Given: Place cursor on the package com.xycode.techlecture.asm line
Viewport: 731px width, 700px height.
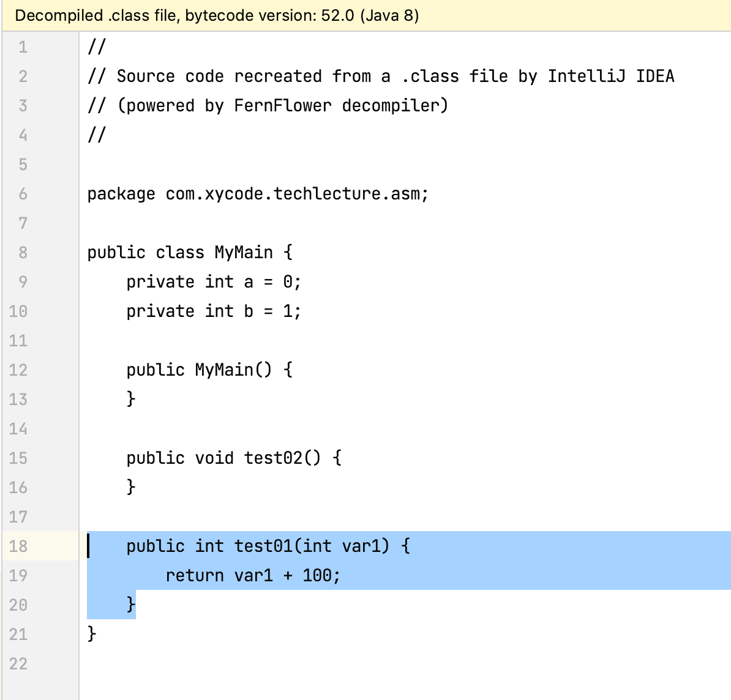Looking at the screenshot, I should (x=257, y=194).
